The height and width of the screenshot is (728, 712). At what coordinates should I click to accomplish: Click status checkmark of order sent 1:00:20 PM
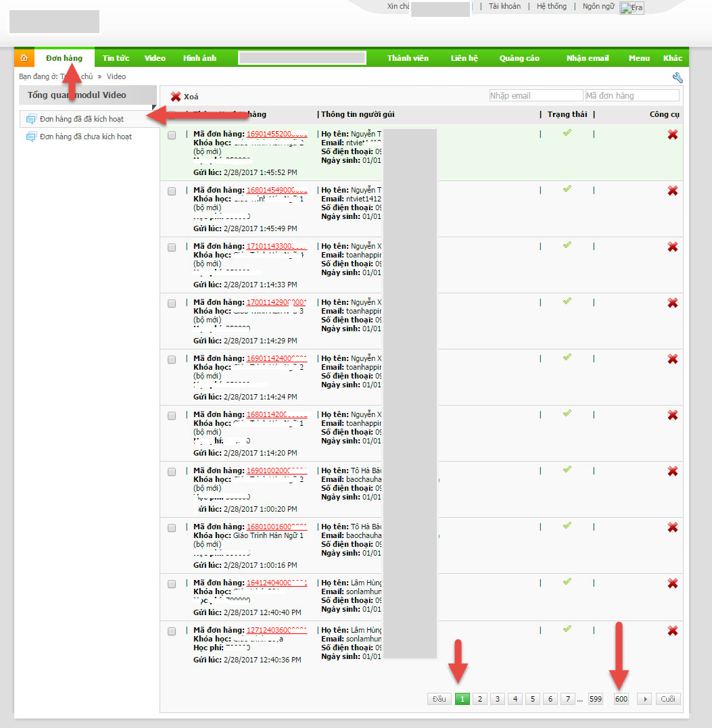(x=567, y=469)
